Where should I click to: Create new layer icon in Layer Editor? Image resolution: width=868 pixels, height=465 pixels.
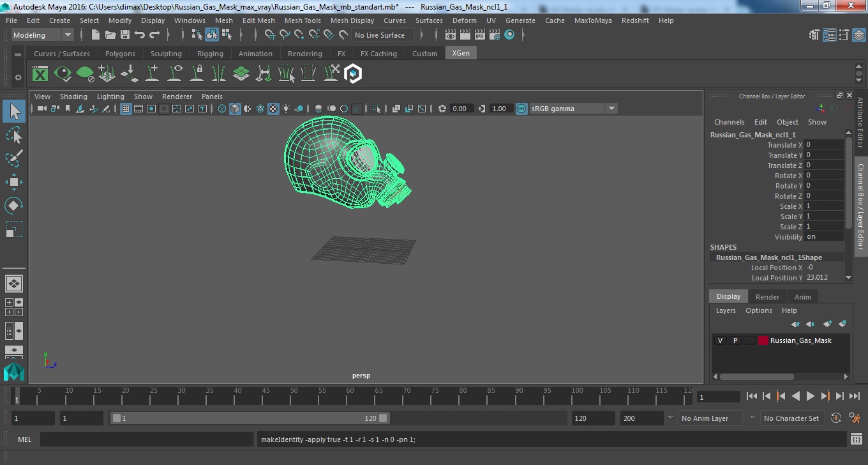827,324
